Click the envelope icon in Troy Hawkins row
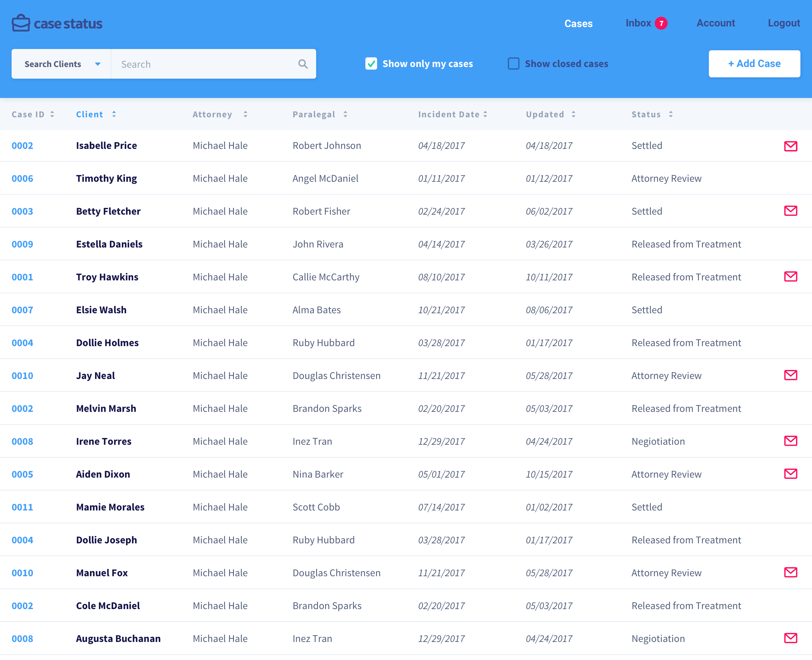812x660 pixels. click(x=790, y=277)
